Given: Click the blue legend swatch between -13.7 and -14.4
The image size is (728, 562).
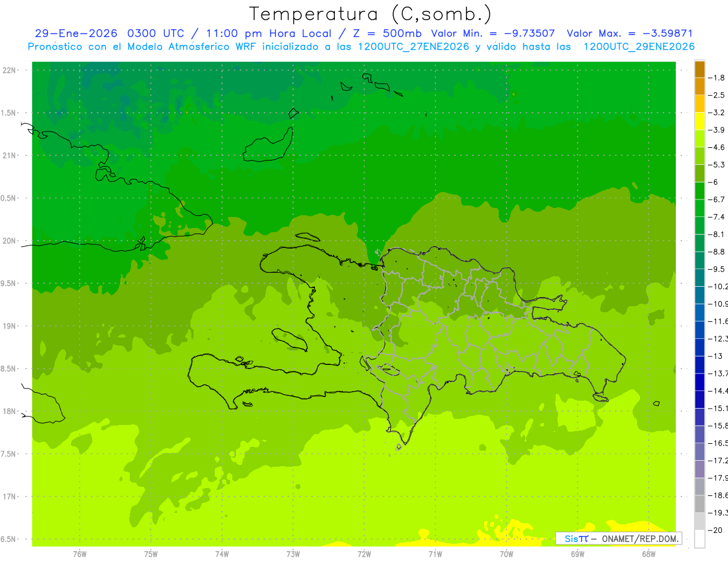Looking at the screenshot, I should pos(699,382).
